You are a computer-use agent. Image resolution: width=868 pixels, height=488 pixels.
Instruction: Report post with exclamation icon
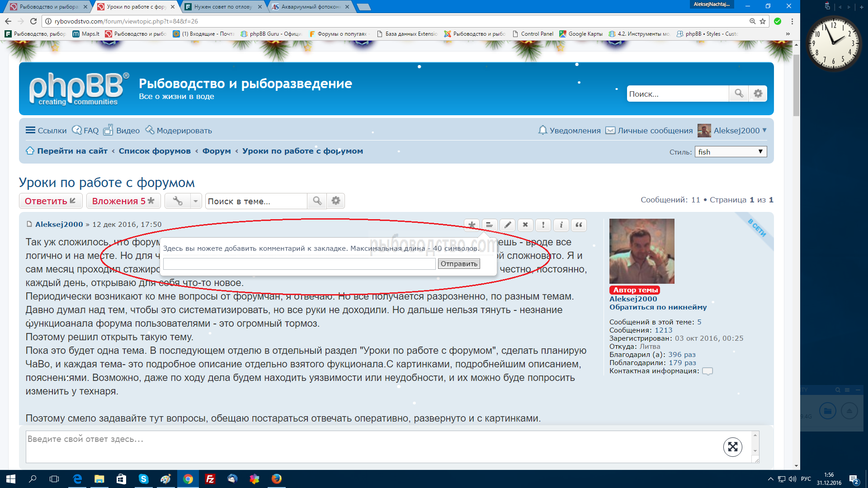coord(543,225)
